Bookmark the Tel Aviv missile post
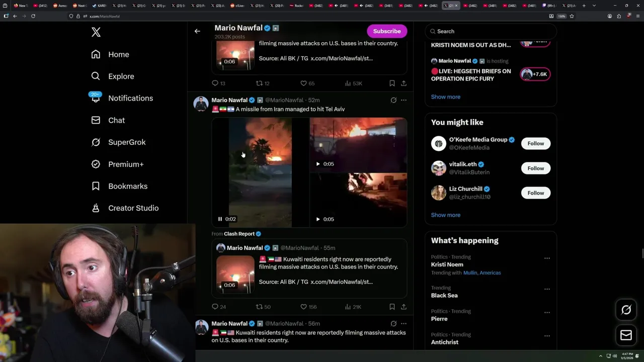Screen dimensions: 644x362 click(x=392, y=307)
